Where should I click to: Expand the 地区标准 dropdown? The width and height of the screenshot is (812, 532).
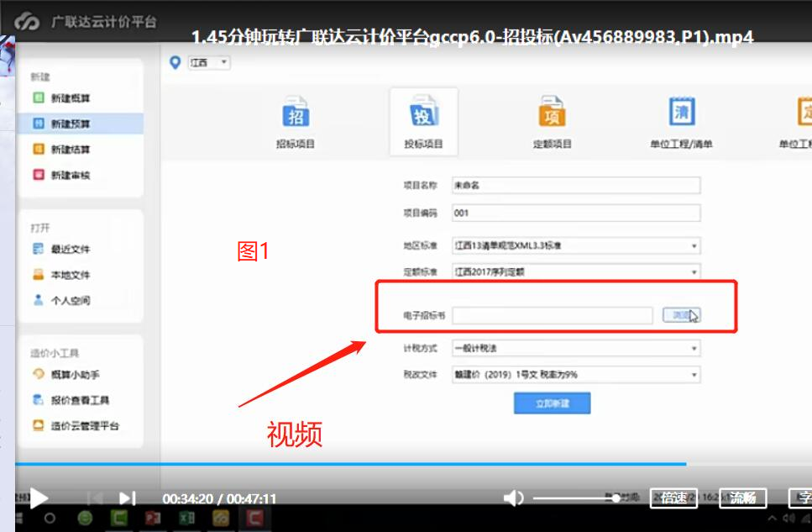pos(576,245)
